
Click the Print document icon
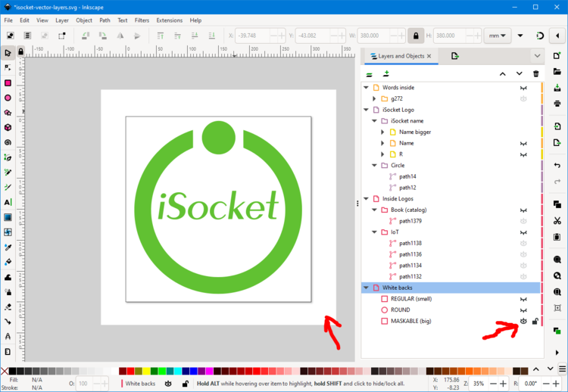[557, 104]
